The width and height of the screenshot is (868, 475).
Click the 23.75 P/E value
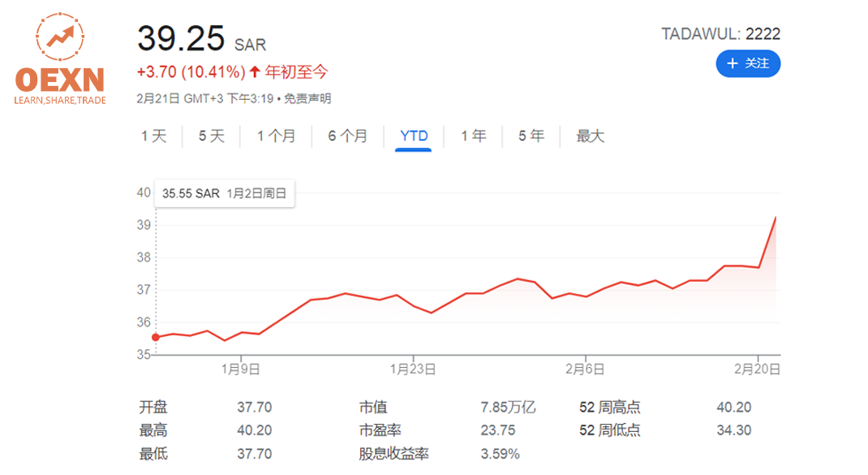coord(497,430)
